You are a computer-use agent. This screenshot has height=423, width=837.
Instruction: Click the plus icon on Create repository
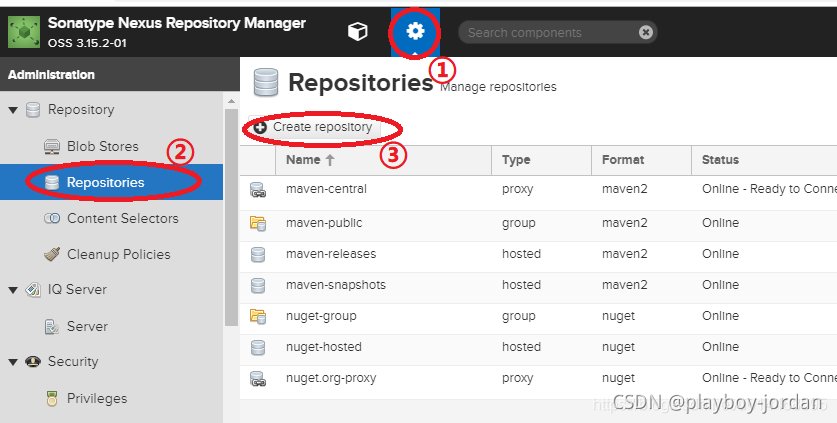pos(260,128)
